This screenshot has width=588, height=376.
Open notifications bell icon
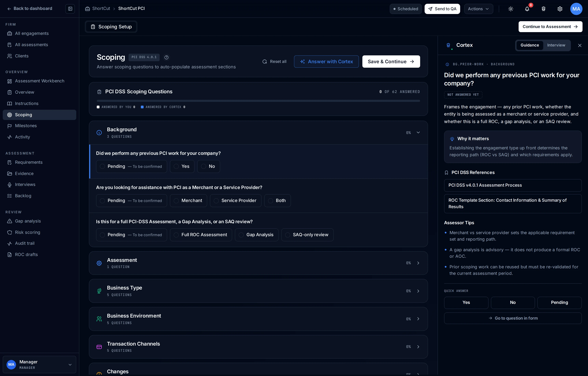(x=527, y=9)
